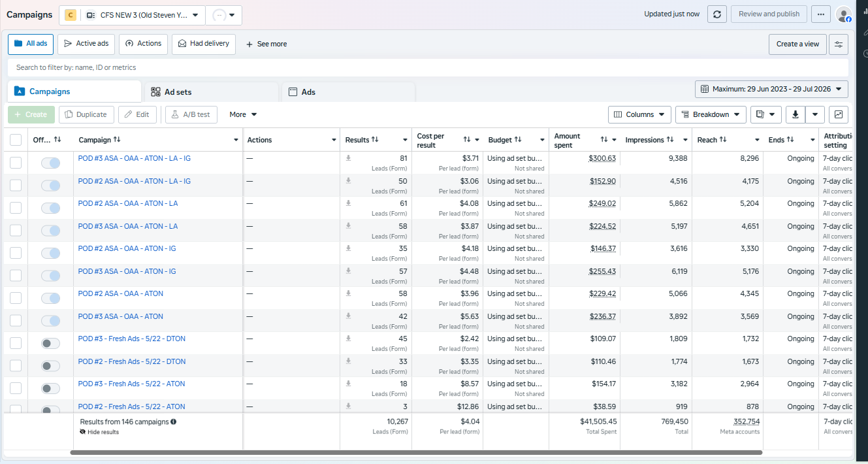Turn off POD #2 ASA - OAA - ATON - IG
Image resolution: width=868 pixels, height=464 pixels.
pos(50,253)
